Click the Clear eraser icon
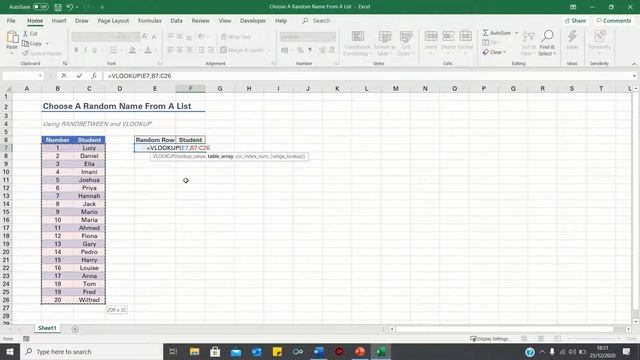640x360 pixels. coord(485,52)
